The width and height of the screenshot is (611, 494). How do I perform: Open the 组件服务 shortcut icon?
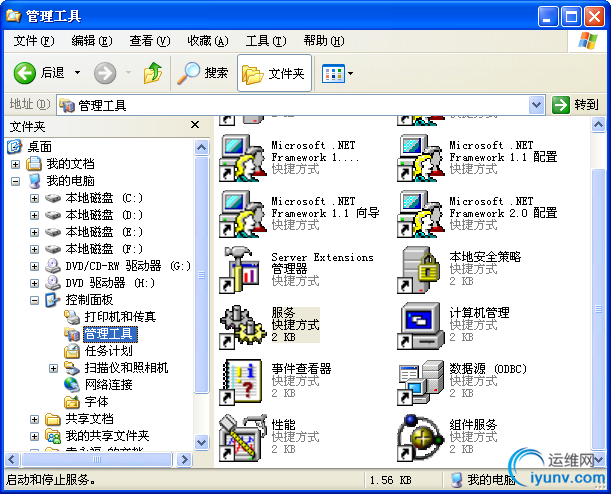click(x=421, y=438)
